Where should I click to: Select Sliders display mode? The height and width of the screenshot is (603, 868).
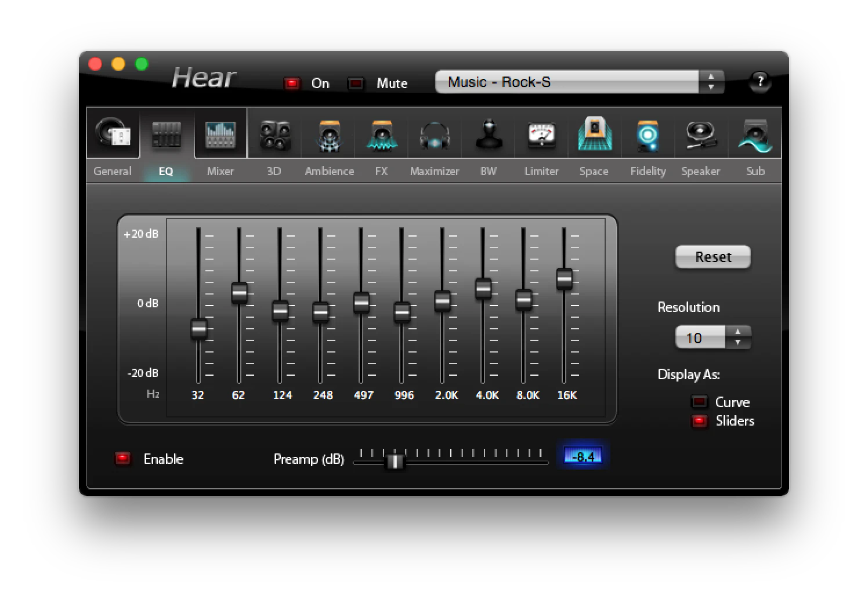click(x=700, y=420)
